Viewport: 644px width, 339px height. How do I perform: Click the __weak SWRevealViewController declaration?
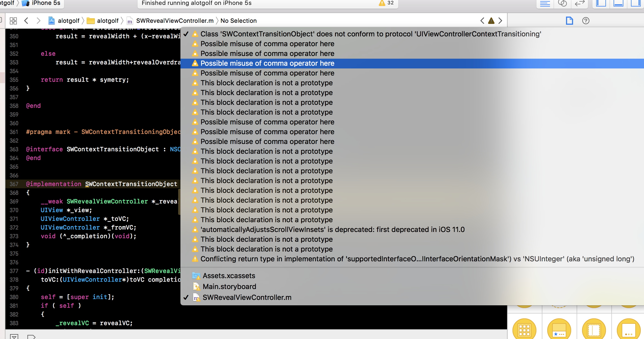coord(109,201)
